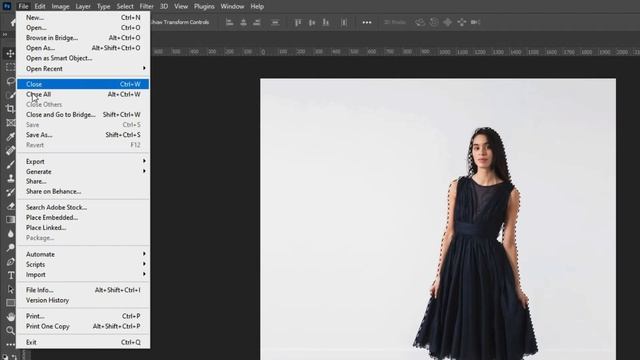The height and width of the screenshot is (360, 640).
Task: Open the Image menu
Action: click(x=60, y=7)
